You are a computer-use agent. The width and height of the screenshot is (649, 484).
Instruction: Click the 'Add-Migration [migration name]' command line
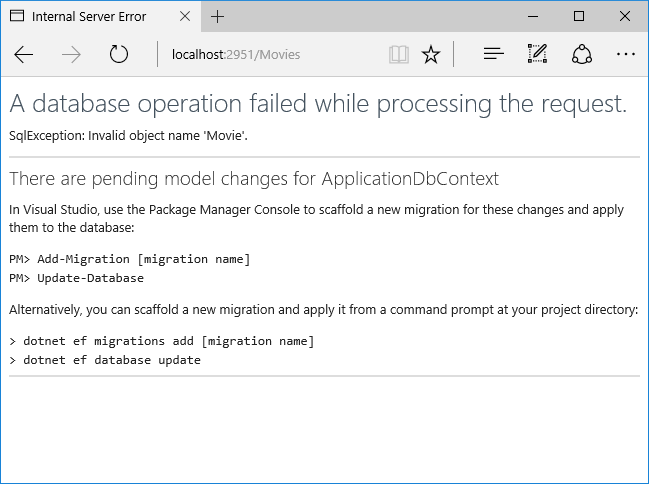pos(130,259)
